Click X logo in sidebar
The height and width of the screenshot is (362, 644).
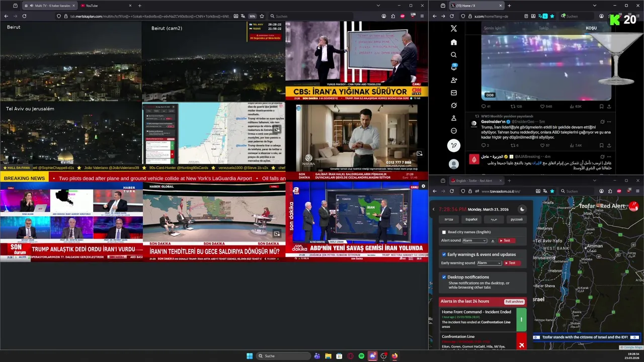453,29
